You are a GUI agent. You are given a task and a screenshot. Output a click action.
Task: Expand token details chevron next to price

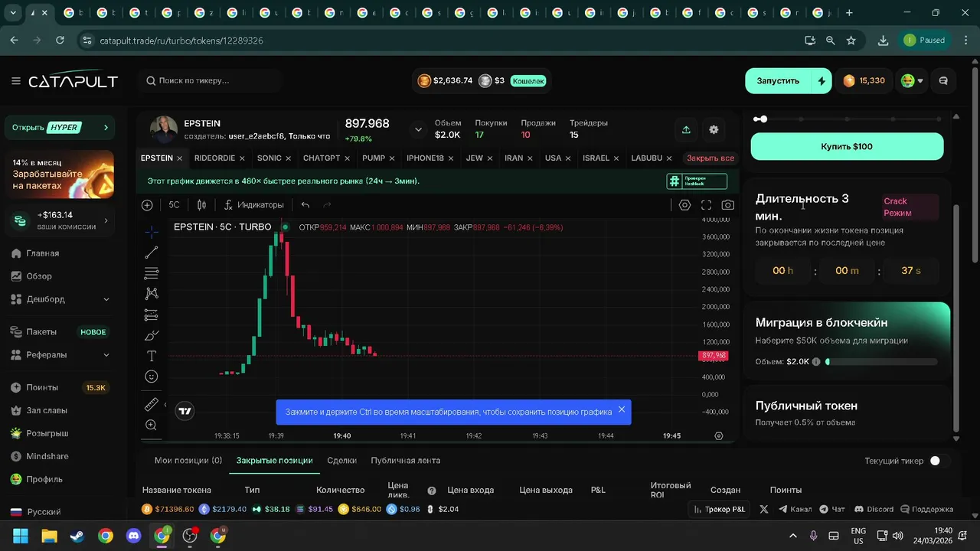(x=418, y=130)
